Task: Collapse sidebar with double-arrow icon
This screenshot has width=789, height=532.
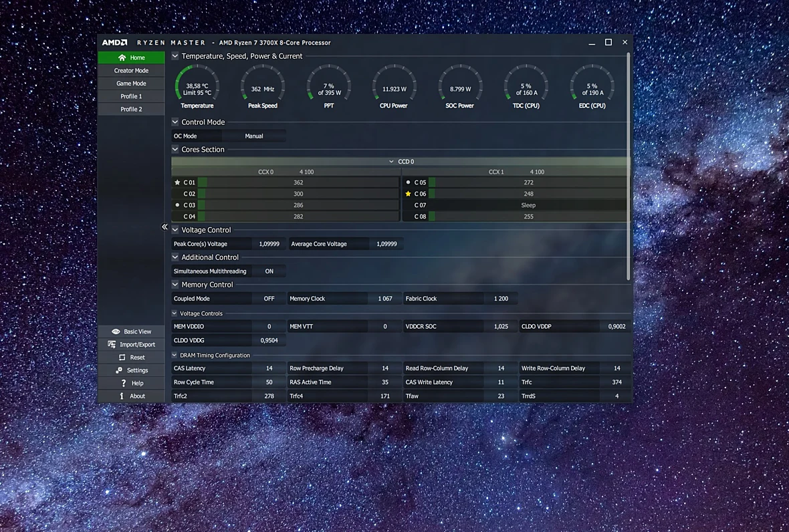Action: coord(164,227)
